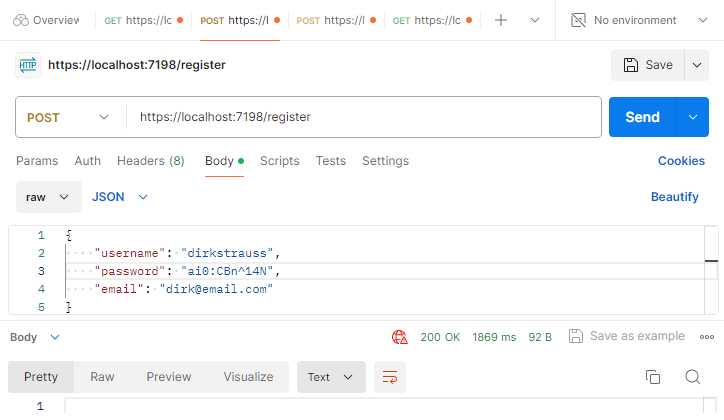Image resolution: width=724 pixels, height=420 pixels.
Task: Switch response view to Raw
Action: 102,377
